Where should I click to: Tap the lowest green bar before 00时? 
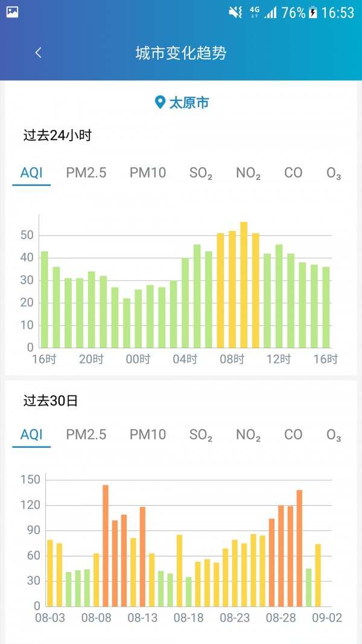point(127,323)
